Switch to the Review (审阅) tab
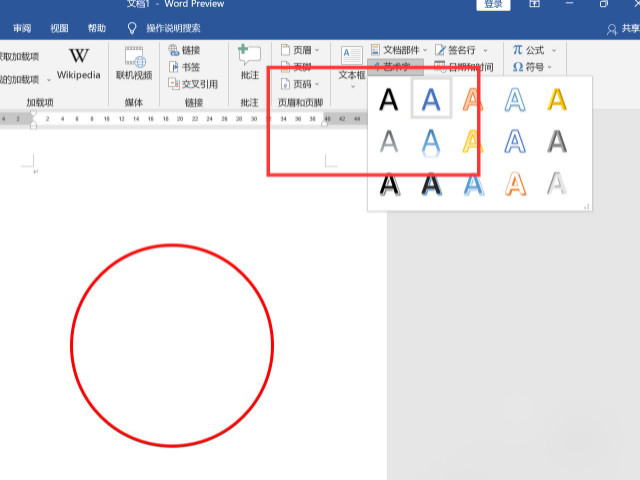The height and width of the screenshot is (480, 640). click(22, 28)
